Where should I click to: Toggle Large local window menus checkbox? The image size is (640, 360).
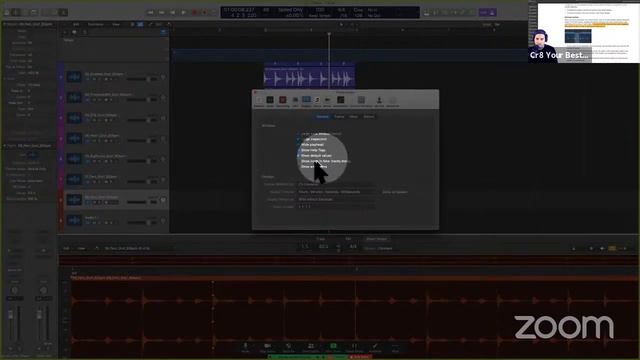[299, 134]
